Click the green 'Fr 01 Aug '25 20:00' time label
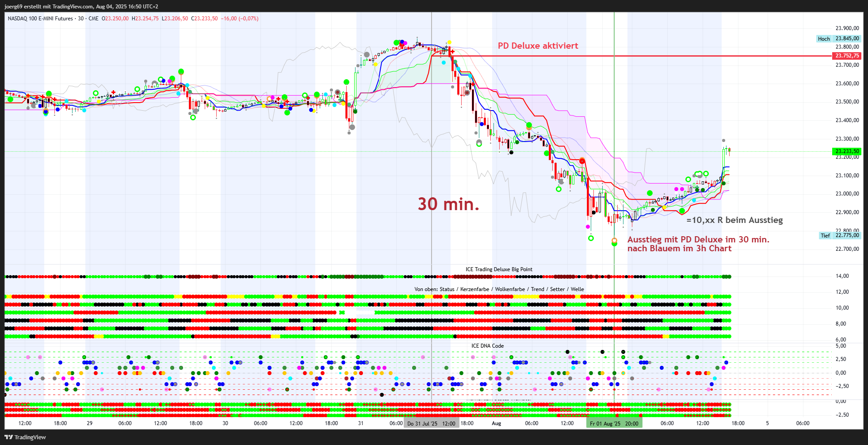 (x=614, y=423)
